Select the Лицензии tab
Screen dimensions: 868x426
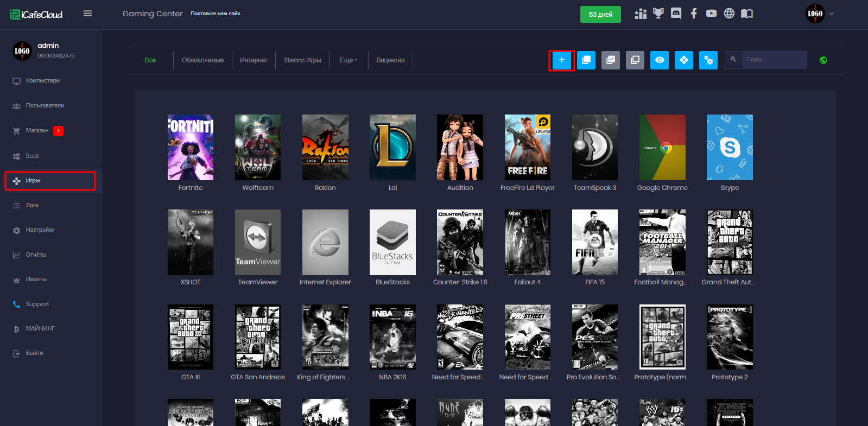click(390, 60)
